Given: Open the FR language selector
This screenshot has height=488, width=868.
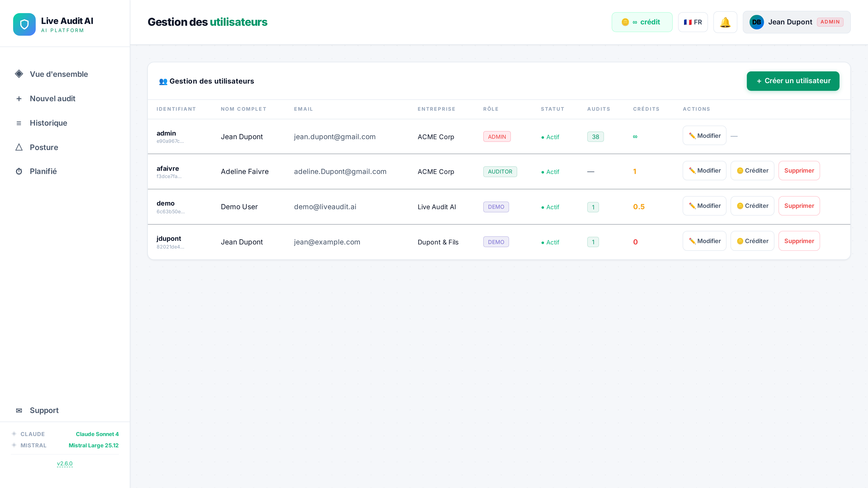Looking at the screenshot, I should [693, 22].
